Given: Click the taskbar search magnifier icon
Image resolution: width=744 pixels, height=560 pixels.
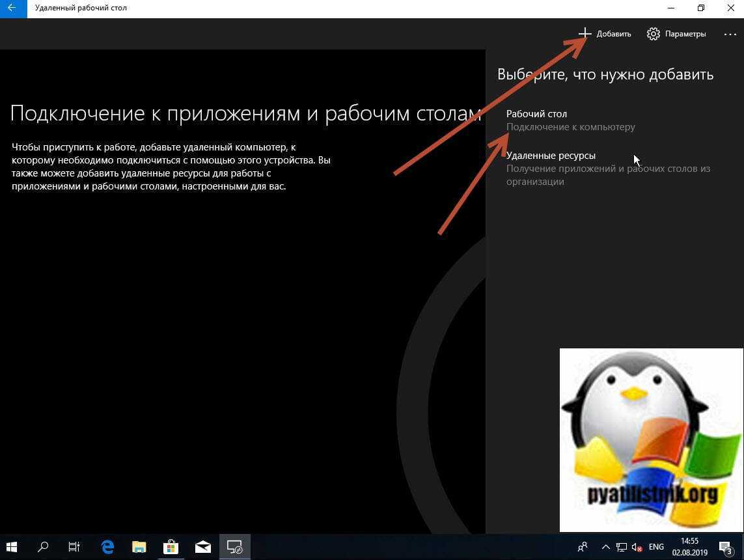Looking at the screenshot, I should (43, 547).
